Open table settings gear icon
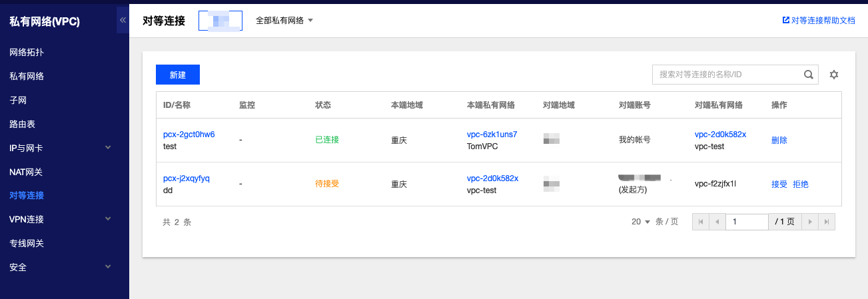 point(833,75)
